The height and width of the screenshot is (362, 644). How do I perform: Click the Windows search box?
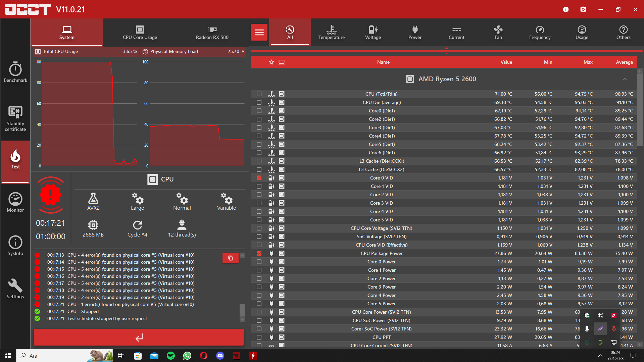click(65, 356)
